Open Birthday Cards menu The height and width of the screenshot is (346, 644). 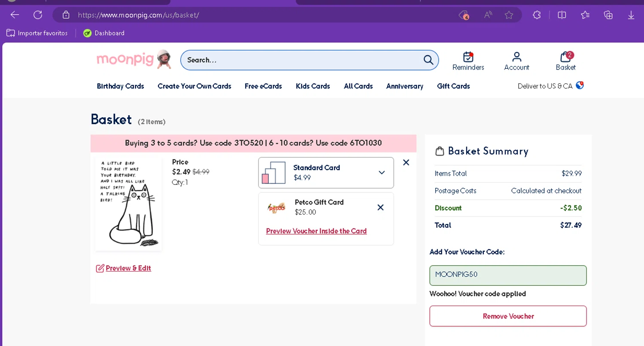click(120, 86)
